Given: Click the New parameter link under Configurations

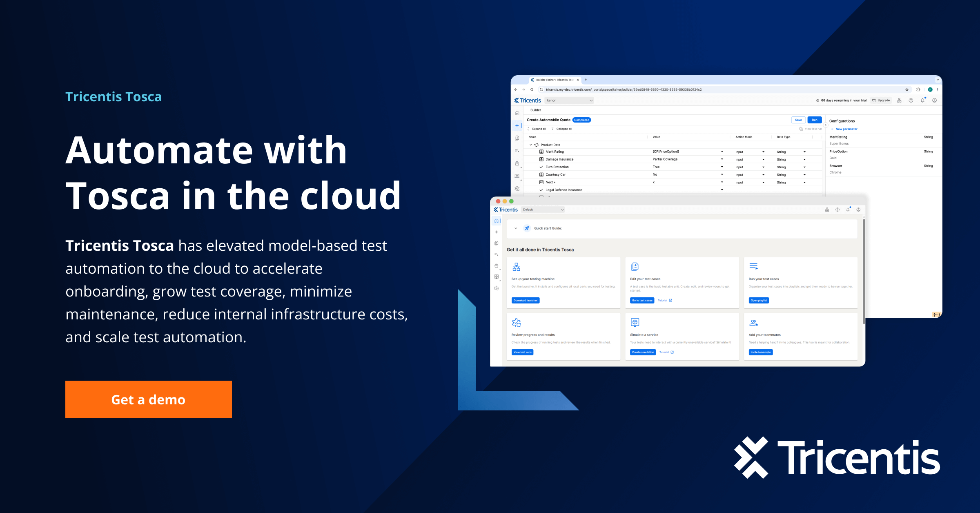Looking at the screenshot, I should click(846, 129).
